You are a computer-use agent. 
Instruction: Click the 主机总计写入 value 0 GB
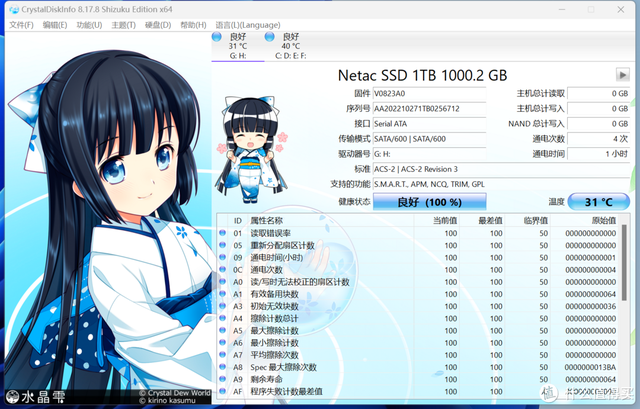[x=598, y=109]
